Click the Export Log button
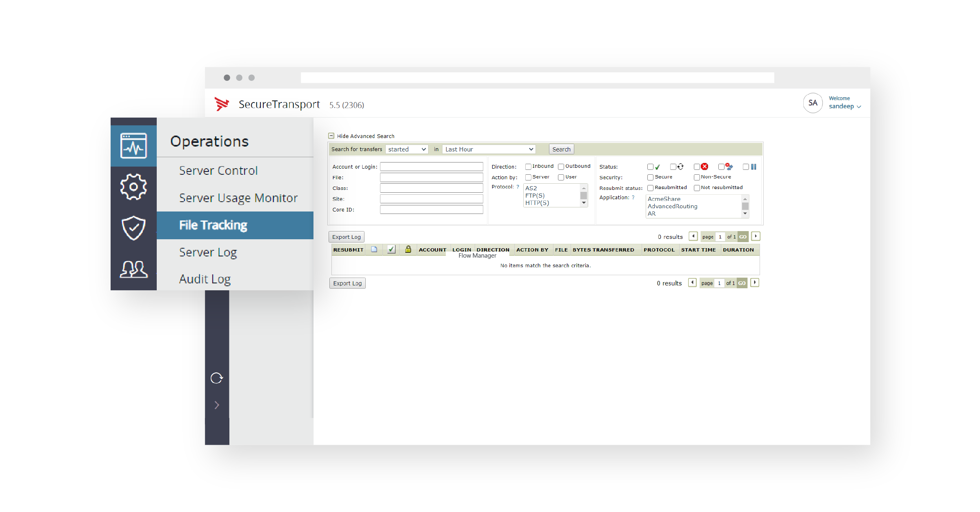The height and width of the screenshot is (512, 980). pos(346,236)
